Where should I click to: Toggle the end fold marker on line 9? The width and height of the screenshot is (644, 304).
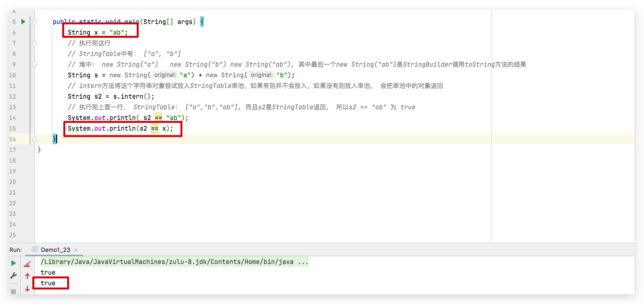pos(35,64)
